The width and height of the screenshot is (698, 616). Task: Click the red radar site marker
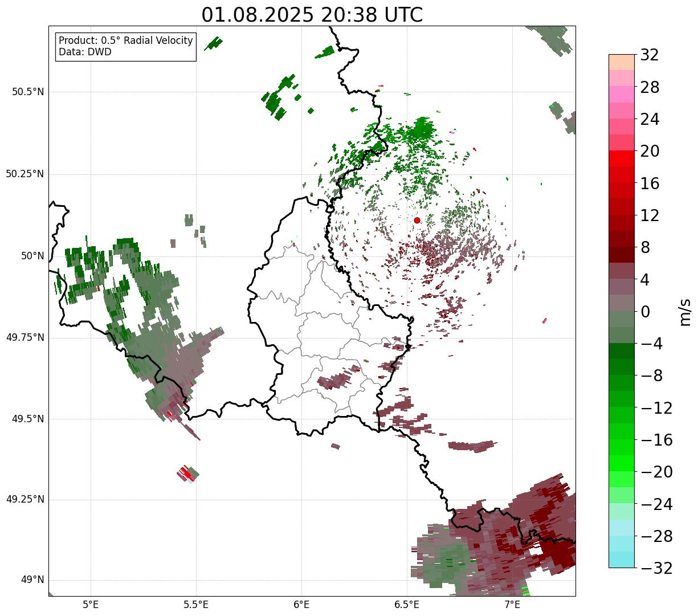coord(417,220)
